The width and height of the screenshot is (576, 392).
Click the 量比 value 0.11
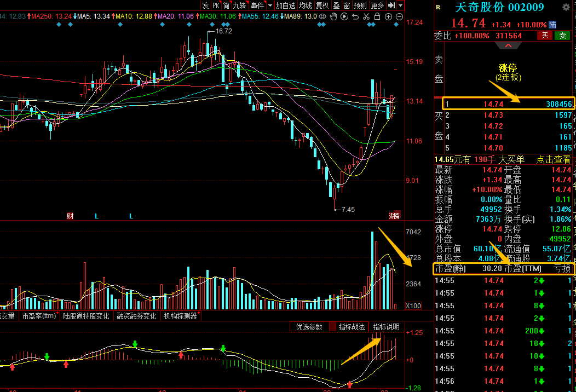point(563,199)
